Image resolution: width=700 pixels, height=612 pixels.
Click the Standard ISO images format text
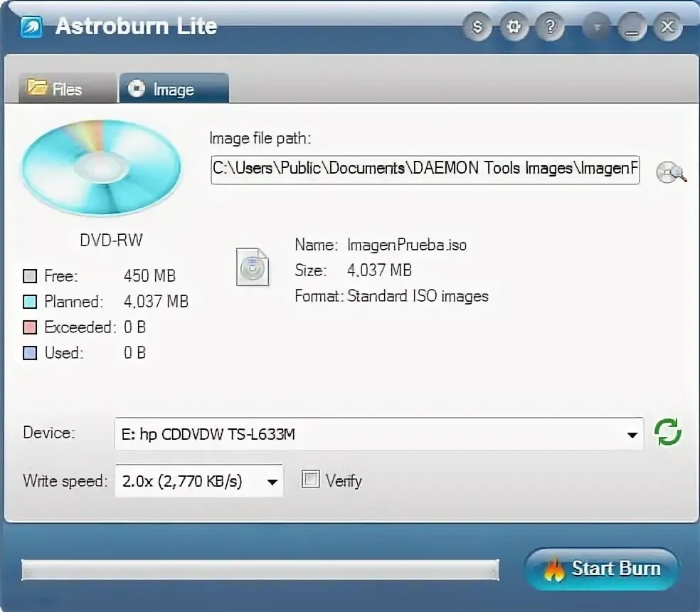[x=418, y=296]
